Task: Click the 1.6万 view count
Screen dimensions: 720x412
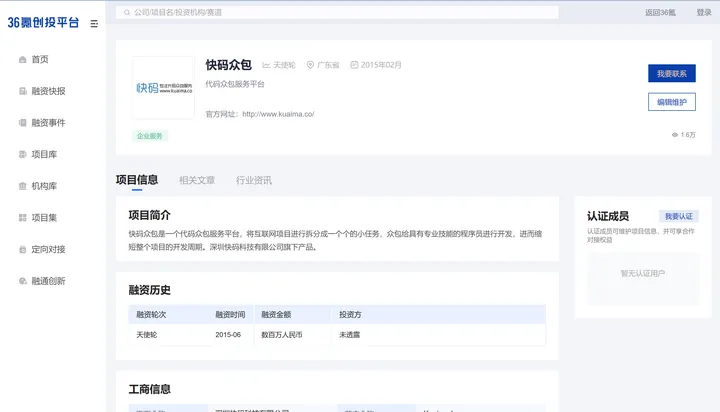Action: click(688, 135)
